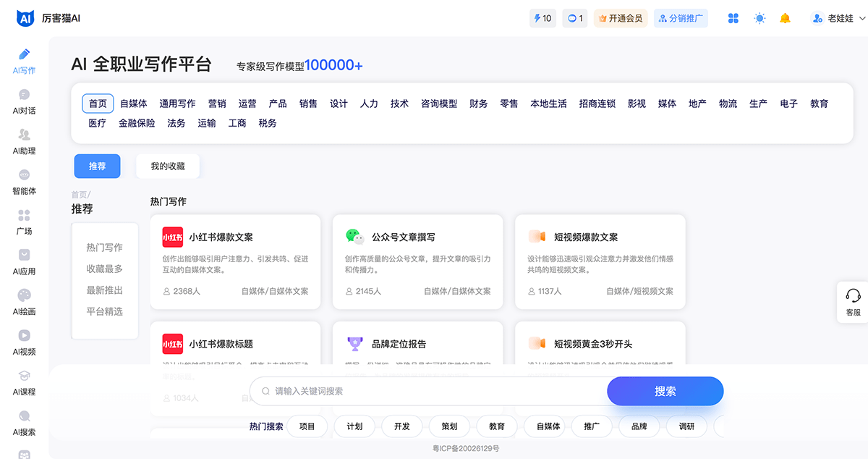Select 最新推出 in the left filter list
This screenshot has width=868, height=459.
pyautogui.click(x=105, y=290)
